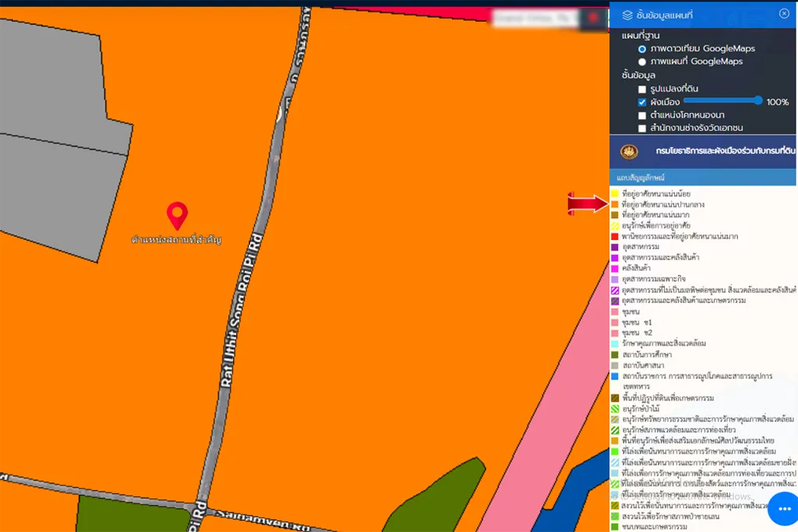Click the gray สถาบันศาสนา legend icon
This screenshot has height=532, width=798.
615,365
